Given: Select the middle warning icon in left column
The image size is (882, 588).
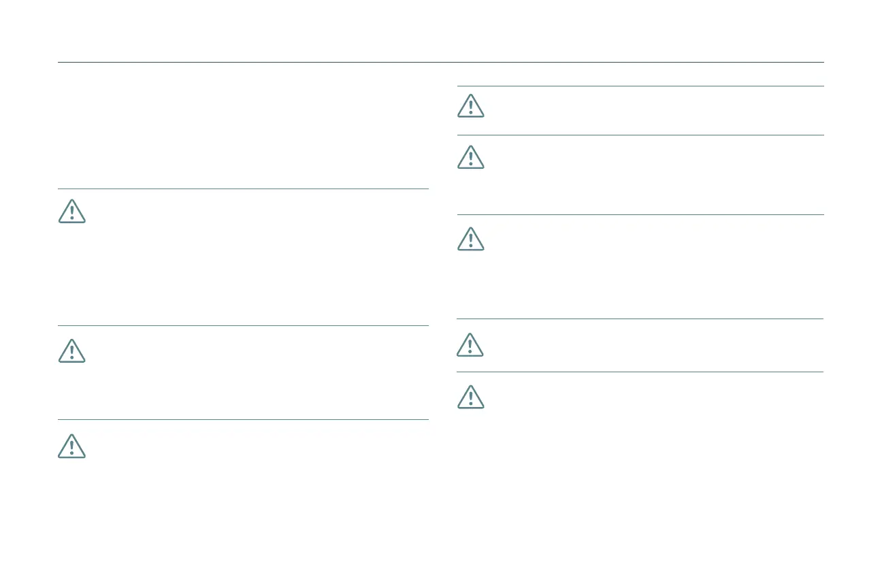Looking at the screenshot, I should pyautogui.click(x=71, y=350).
